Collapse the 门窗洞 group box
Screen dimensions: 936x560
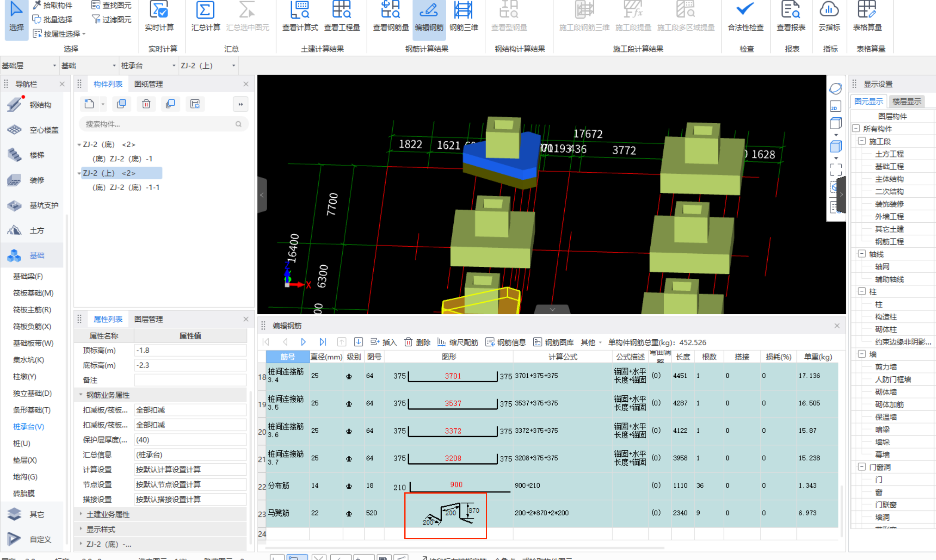pyautogui.click(x=862, y=467)
